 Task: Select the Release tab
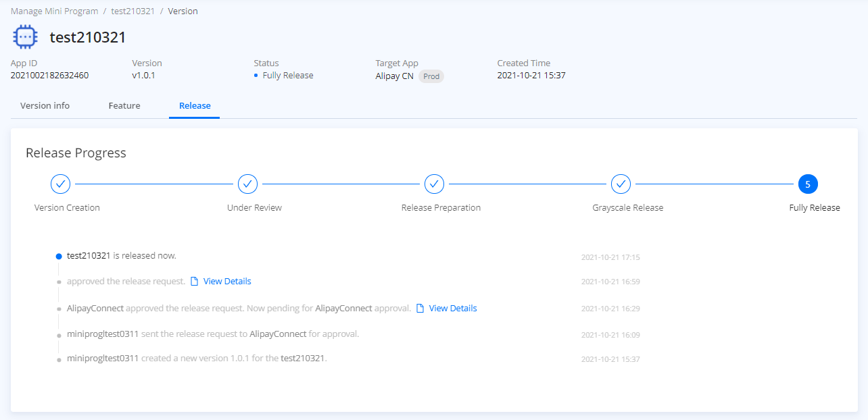195,106
